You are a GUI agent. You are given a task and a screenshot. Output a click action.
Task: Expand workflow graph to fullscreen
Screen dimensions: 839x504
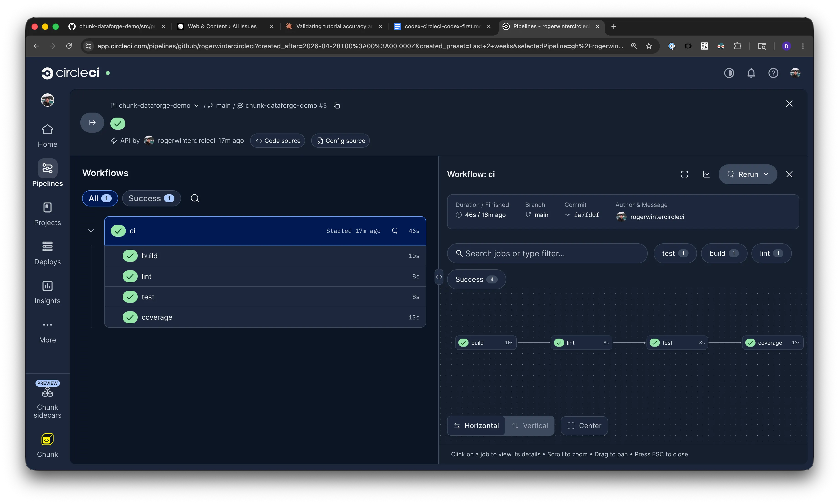[x=684, y=174]
